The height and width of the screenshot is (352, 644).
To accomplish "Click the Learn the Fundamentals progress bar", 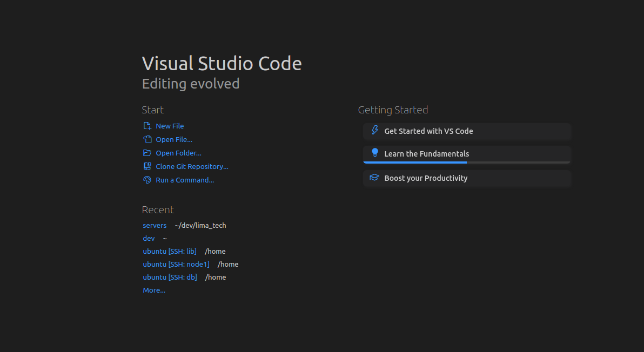I will pos(467,162).
